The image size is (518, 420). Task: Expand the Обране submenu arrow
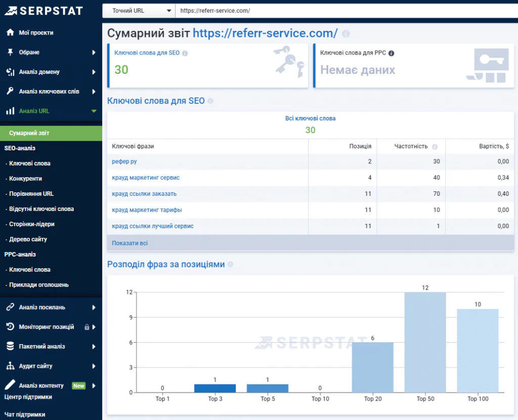pos(94,52)
